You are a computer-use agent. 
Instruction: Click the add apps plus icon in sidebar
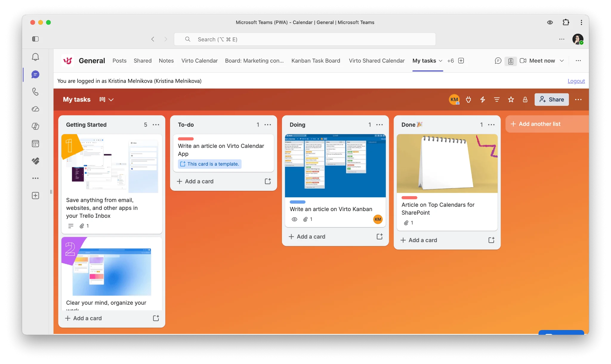(36, 196)
